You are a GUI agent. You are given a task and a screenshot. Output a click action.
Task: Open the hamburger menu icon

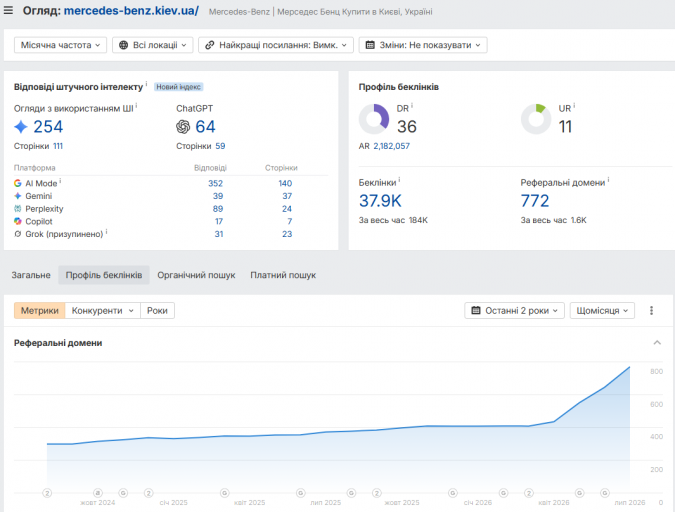pos(8,10)
